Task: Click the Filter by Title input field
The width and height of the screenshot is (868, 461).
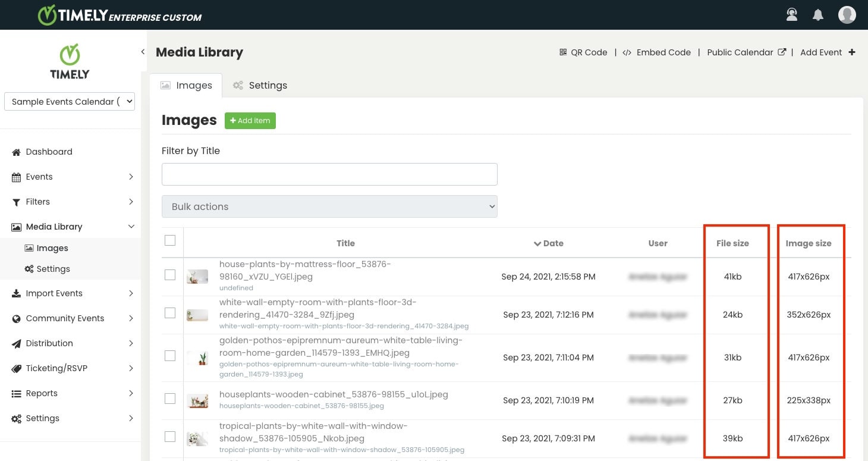Action: coord(329,174)
